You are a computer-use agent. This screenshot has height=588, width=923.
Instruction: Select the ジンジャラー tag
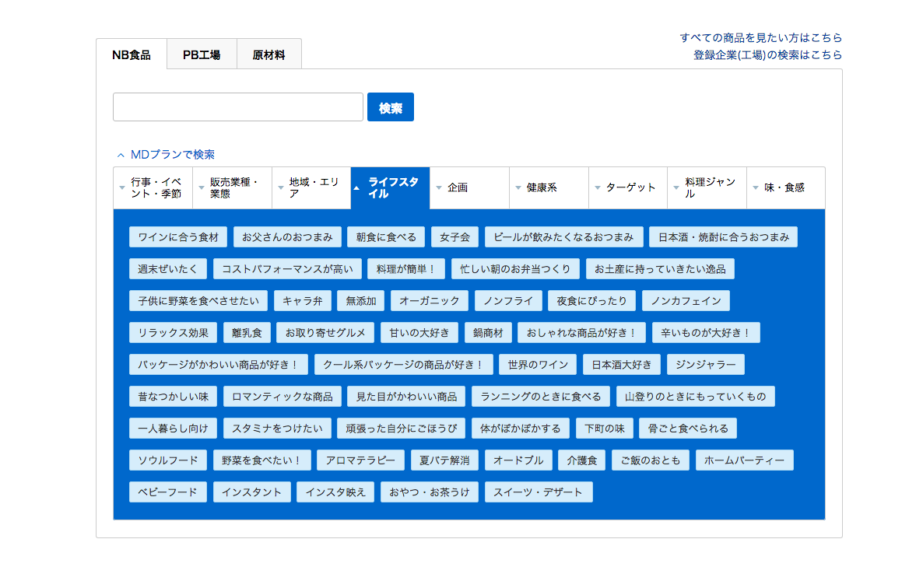(706, 365)
